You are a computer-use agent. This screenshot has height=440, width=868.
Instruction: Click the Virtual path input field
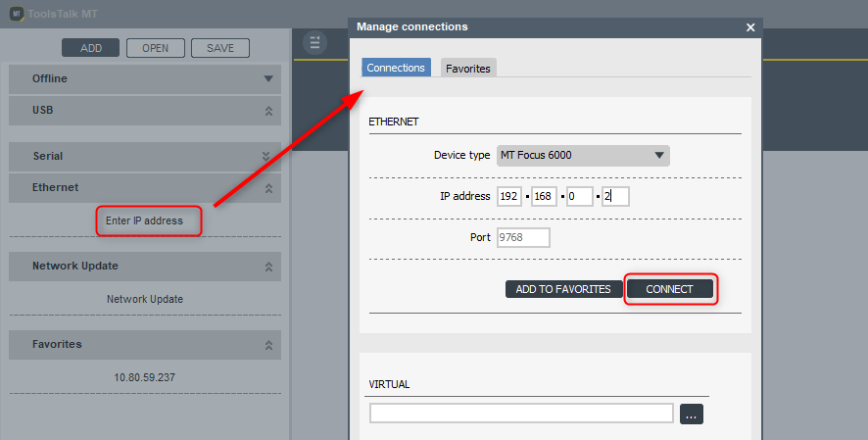[521, 414]
